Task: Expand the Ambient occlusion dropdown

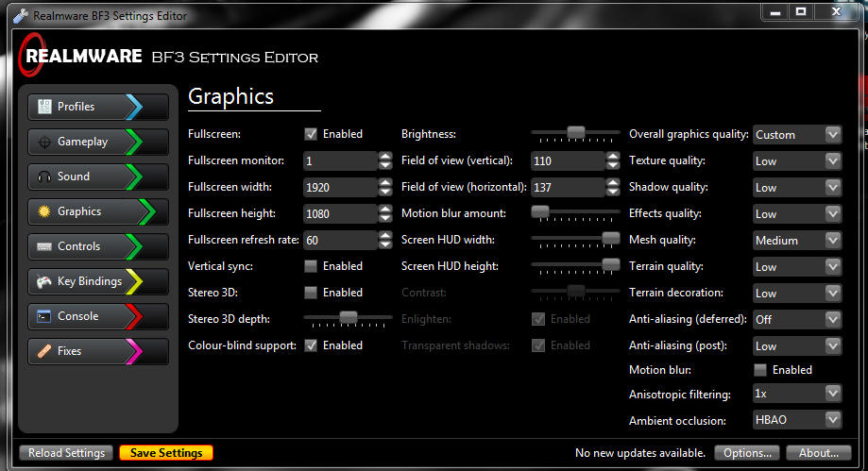Action: coord(797,419)
